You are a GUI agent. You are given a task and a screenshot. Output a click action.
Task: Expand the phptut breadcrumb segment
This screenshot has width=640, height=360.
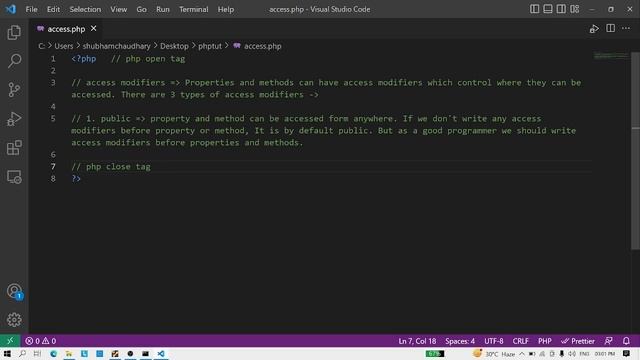(210, 46)
